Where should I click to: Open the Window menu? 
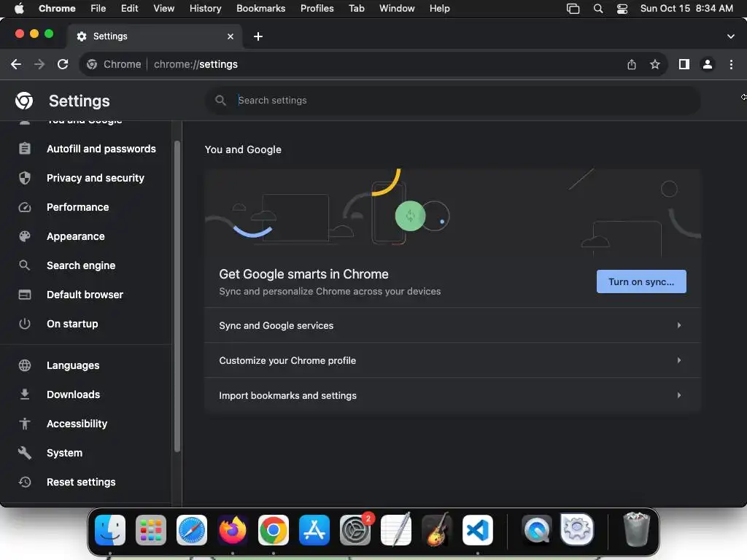click(397, 8)
